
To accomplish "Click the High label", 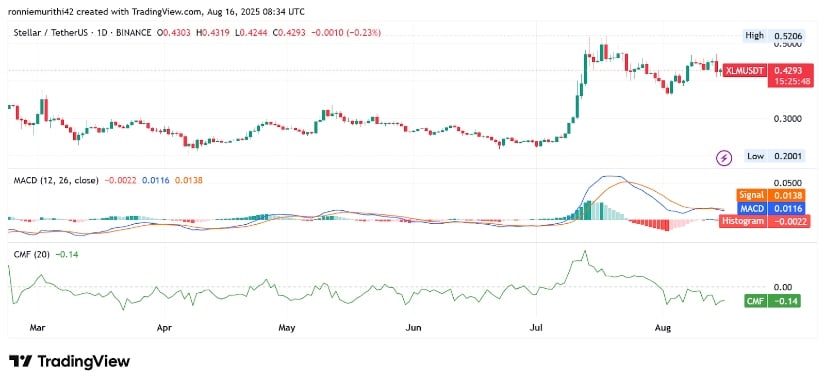I will tap(753, 36).
